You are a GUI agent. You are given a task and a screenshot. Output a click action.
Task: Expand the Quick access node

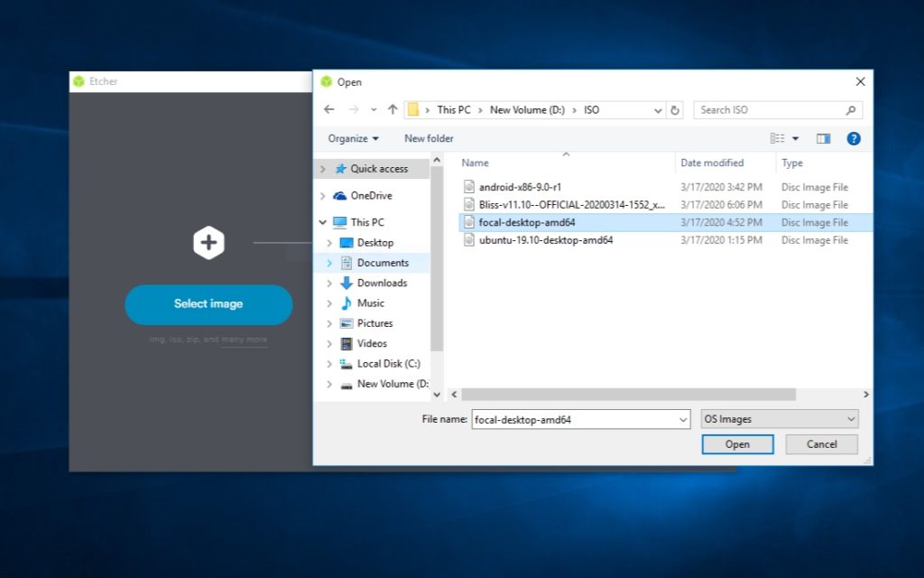(x=322, y=169)
